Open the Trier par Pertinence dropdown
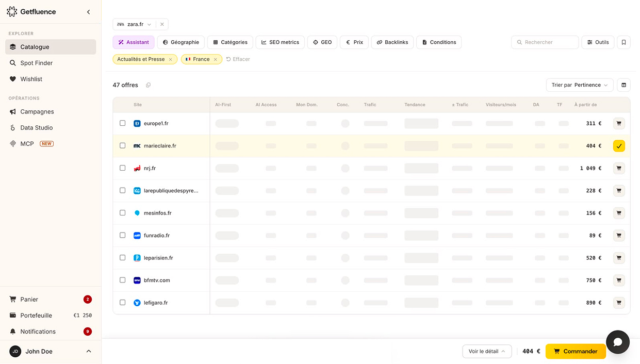 pos(580,85)
